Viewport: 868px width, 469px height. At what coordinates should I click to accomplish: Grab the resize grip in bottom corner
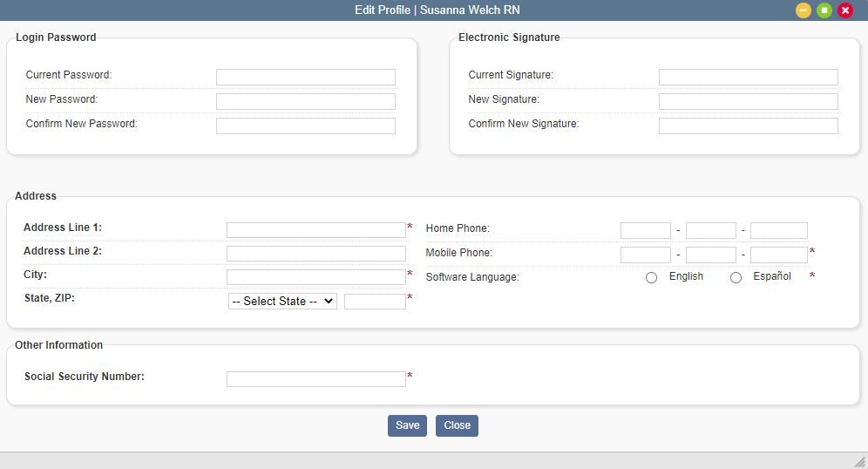(x=859, y=462)
